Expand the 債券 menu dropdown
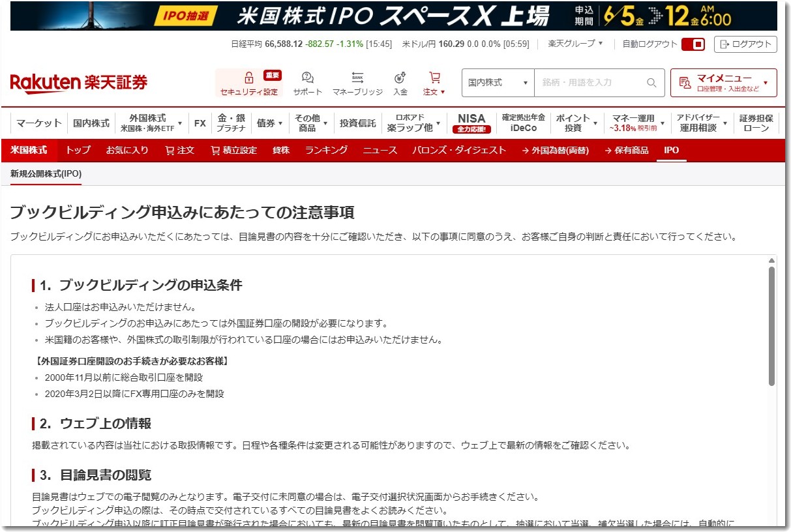This screenshot has width=791, height=532. coord(280,123)
